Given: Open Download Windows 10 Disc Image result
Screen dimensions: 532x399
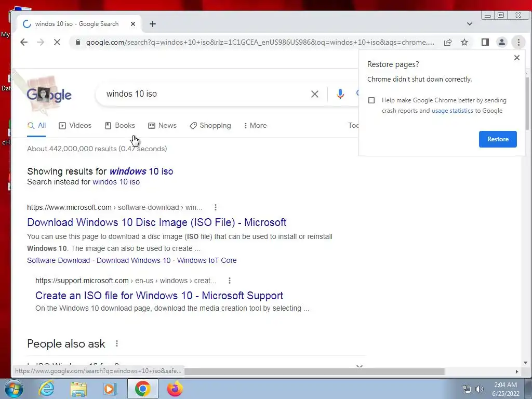Looking at the screenshot, I should [x=157, y=222].
